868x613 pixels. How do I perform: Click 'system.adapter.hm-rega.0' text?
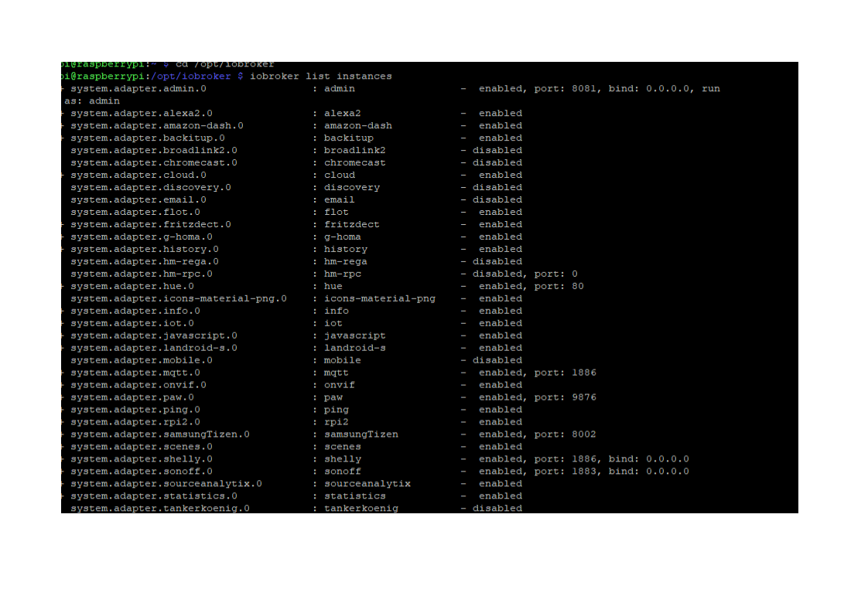click(145, 262)
